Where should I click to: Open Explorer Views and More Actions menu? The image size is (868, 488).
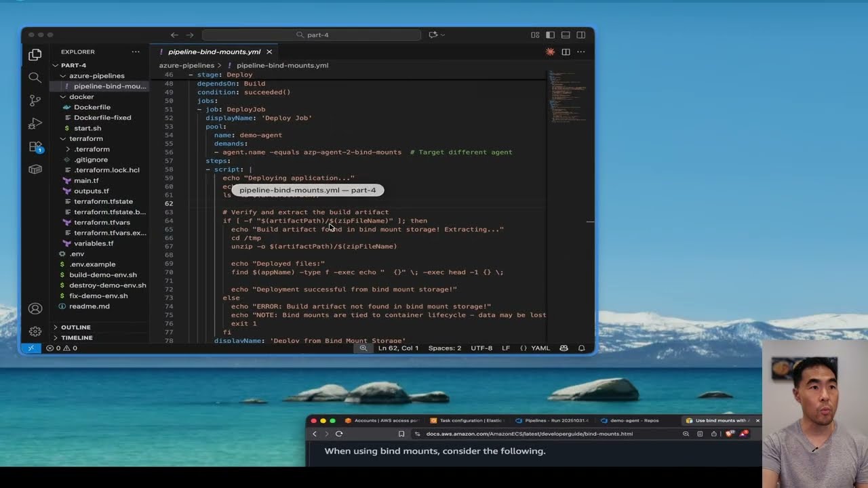pyautogui.click(x=136, y=52)
